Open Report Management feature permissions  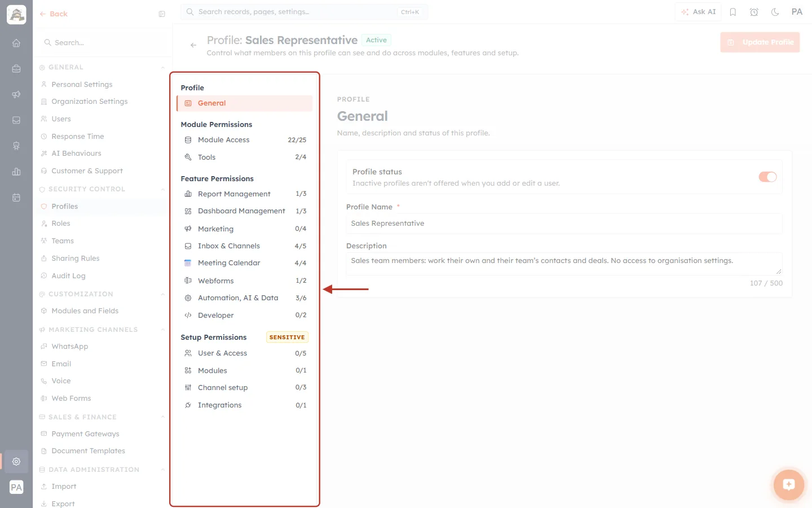[245, 194]
